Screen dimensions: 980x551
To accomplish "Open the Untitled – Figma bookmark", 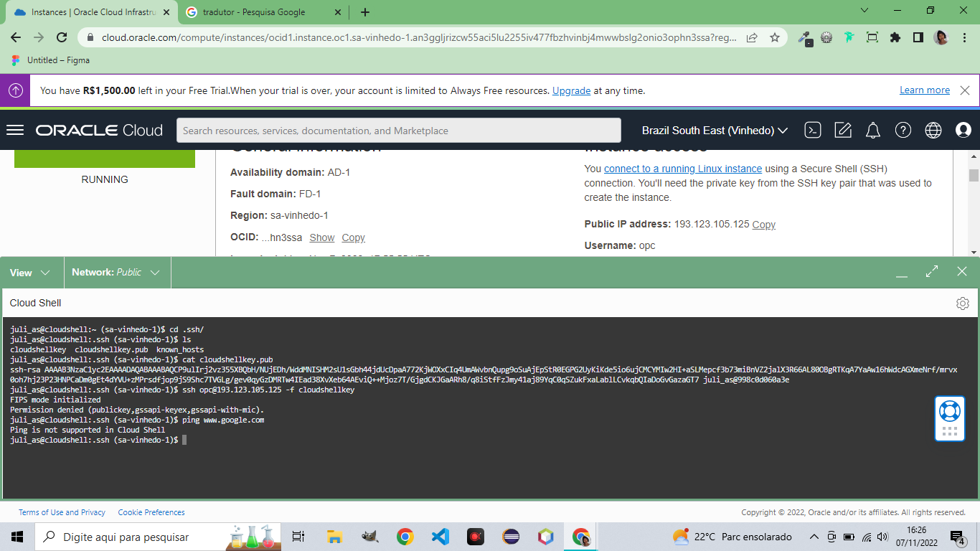I will click(50, 60).
